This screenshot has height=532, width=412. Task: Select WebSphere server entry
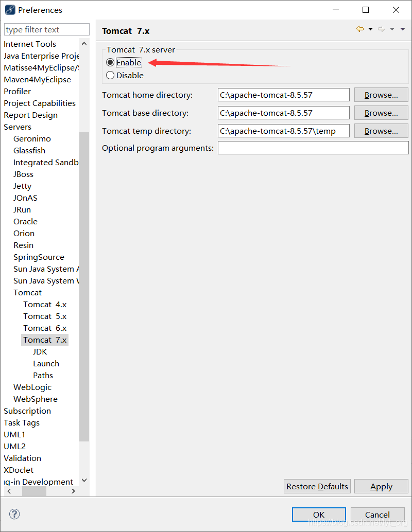click(x=36, y=399)
